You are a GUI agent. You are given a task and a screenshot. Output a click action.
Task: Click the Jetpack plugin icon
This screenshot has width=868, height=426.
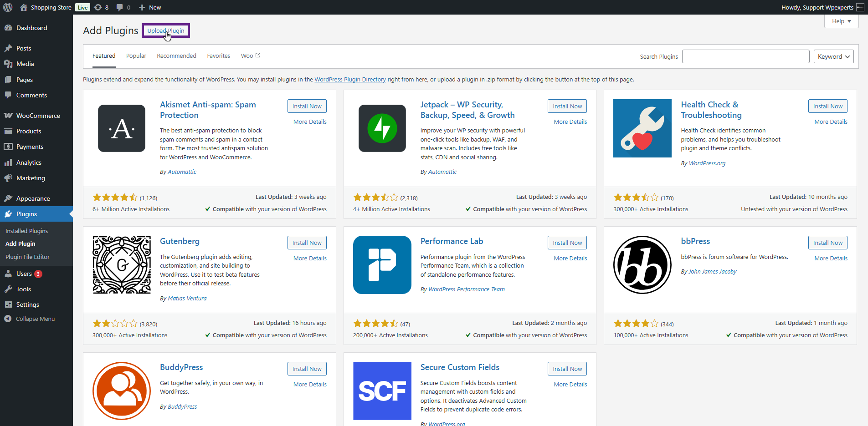[382, 128]
